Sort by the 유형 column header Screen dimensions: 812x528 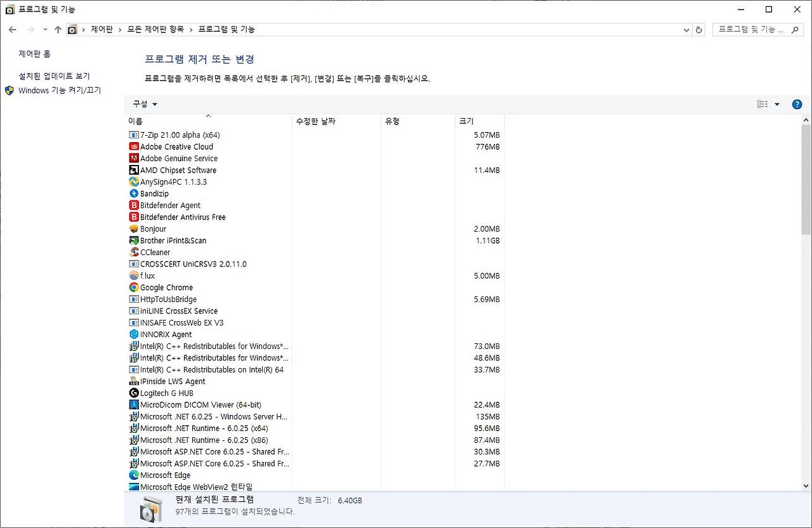point(418,121)
